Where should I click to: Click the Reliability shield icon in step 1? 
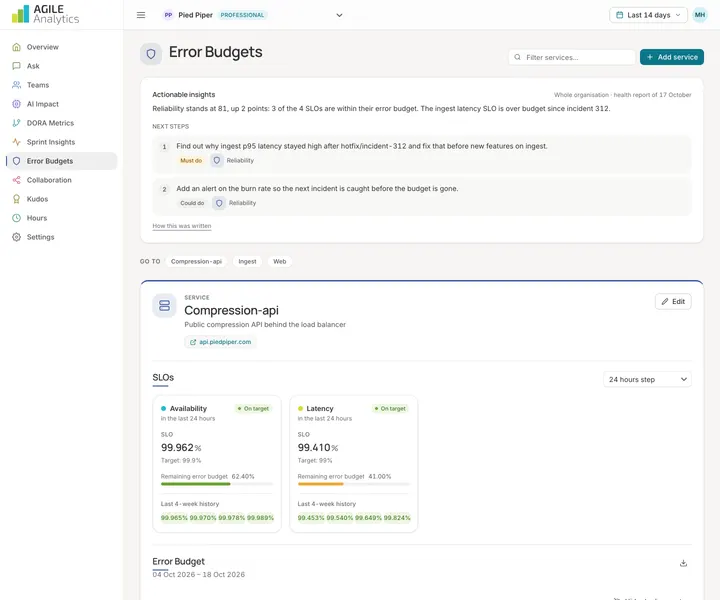click(217, 160)
